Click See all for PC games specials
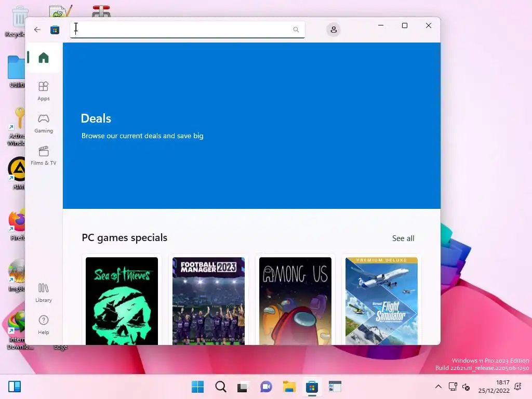Image resolution: width=532 pixels, height=399 pixels. click(403, 238)
